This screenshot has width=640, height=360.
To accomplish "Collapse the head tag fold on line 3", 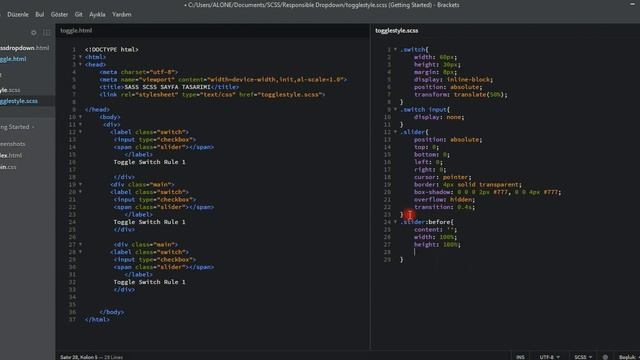I will pyautogui.click(x=80, y=64).
